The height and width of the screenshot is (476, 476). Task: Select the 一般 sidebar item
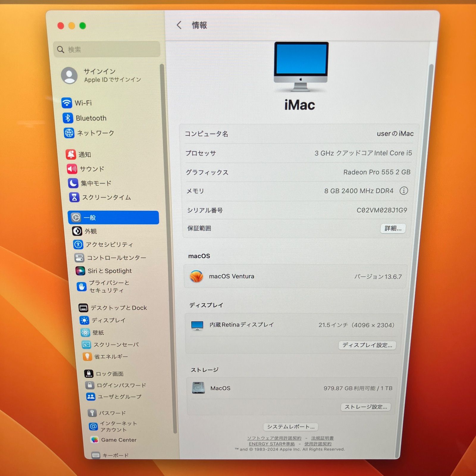pos(113,217)
